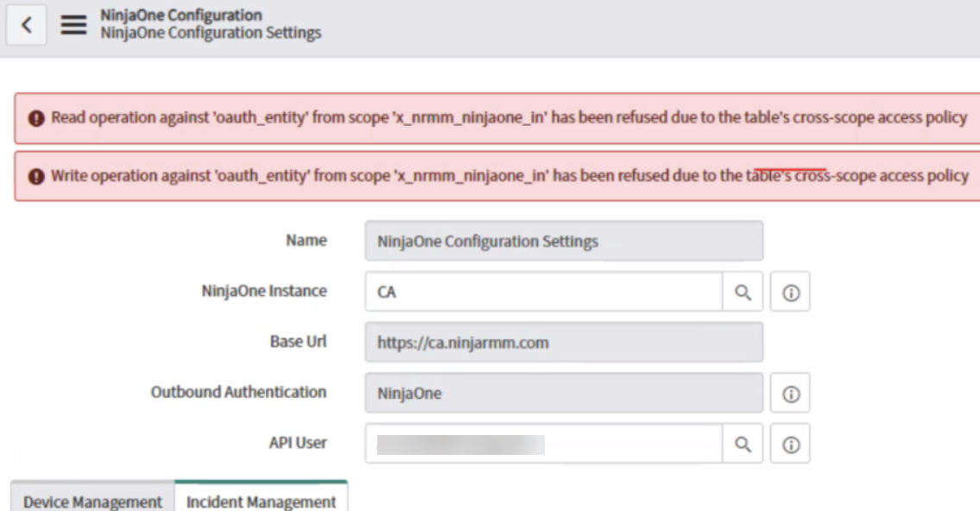Click the back arrow to return to previous page

27,24
